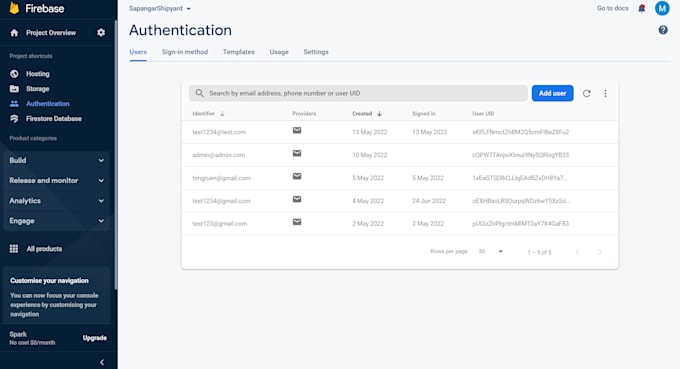The width and height of the screenshot is (680, 369).
Task: Expand the Analytics category
Action: coord(56,201)
